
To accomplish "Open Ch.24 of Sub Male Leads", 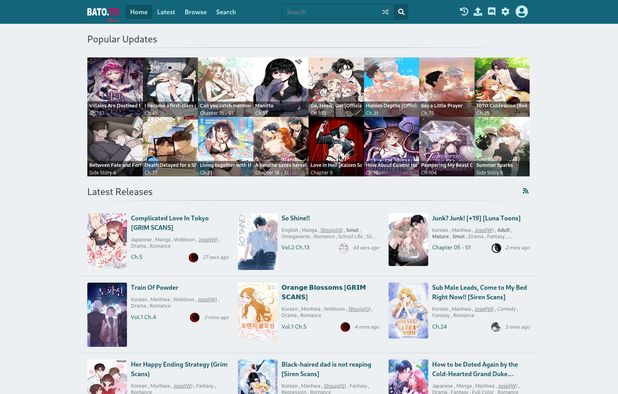I will click(x=439, y=326).
